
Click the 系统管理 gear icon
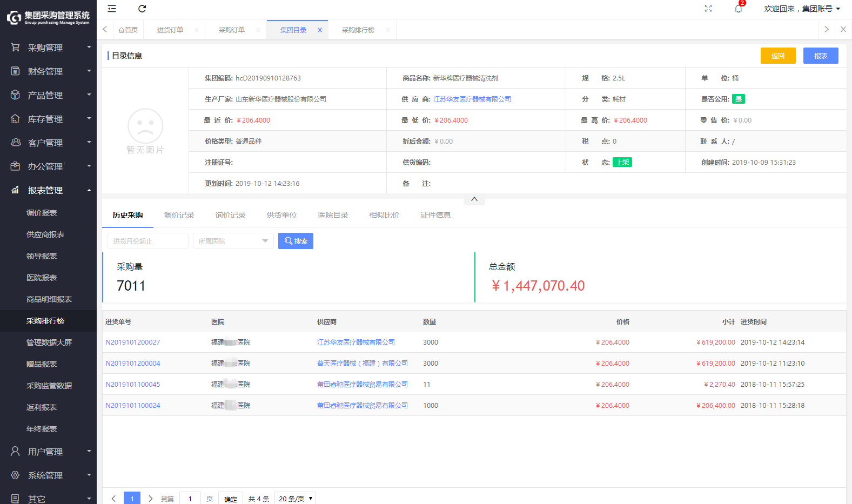pyautogui.click(x=15, y=475)
